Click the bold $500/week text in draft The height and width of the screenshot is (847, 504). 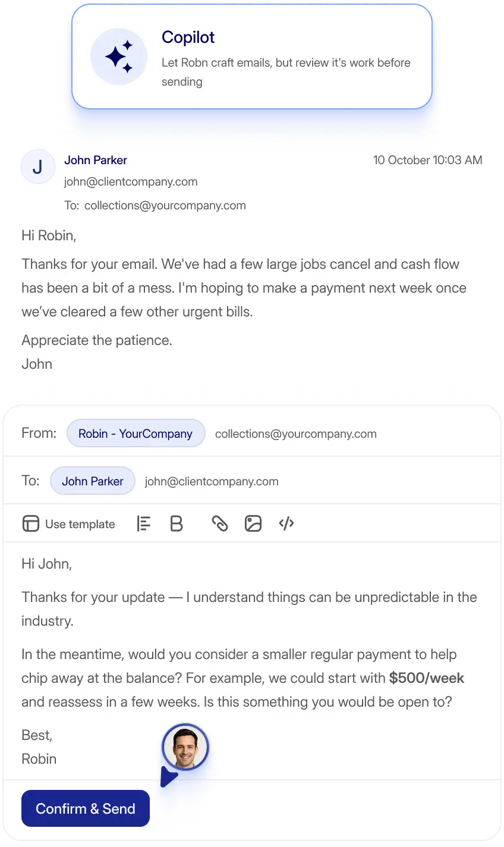pyautogui.click(x=427, y=678)
